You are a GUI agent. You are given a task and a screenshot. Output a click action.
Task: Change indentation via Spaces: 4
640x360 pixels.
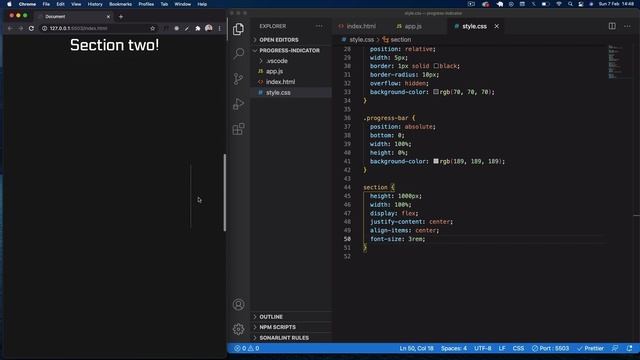coord(453,348)
